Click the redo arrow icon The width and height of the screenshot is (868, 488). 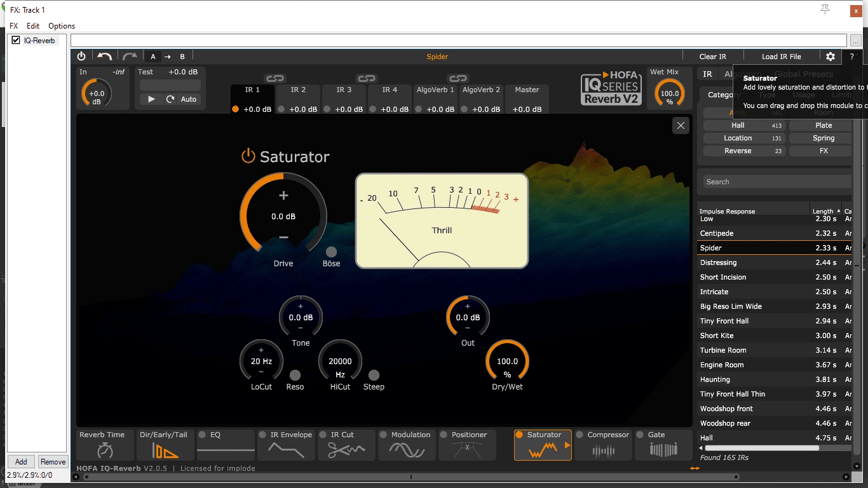click(x=130, y=57)
